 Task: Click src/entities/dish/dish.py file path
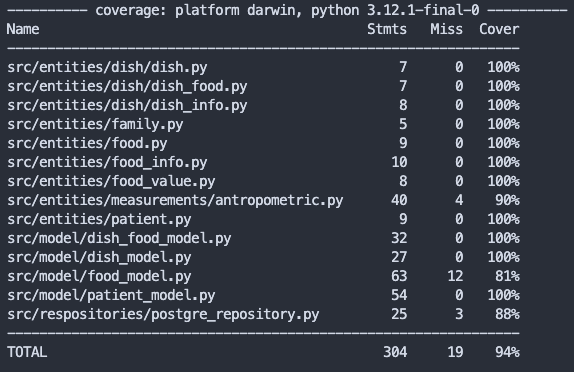107,67
